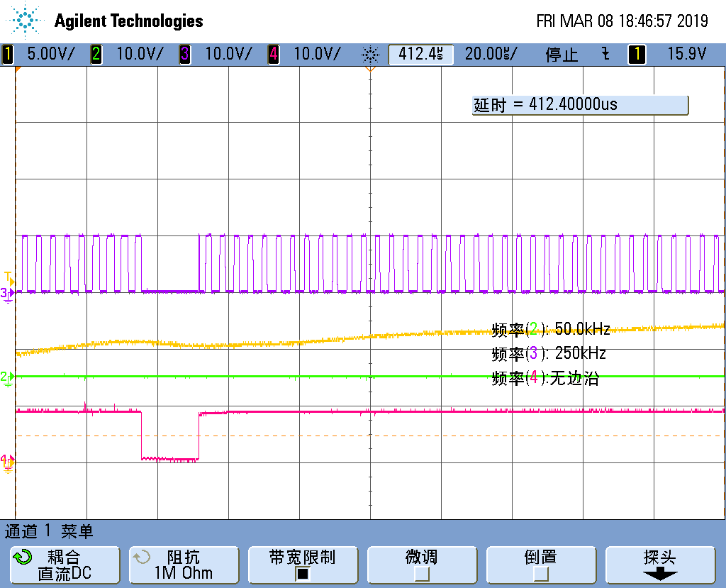The image size is (726, 588).
Task: Click the orange dashed trigger level line
Action: pyautogui.click(x=370, y=436)
